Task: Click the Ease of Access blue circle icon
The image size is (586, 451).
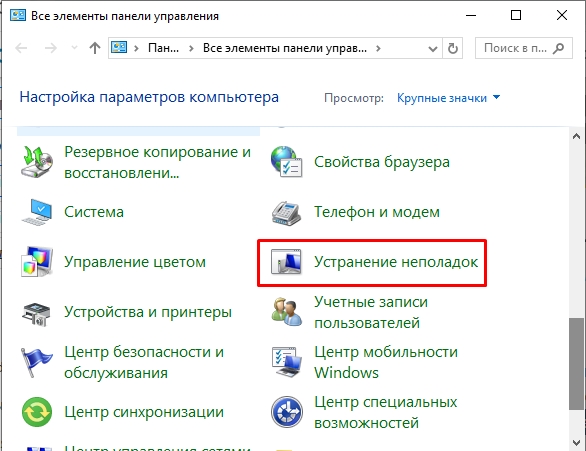Action: click(287, 412)
